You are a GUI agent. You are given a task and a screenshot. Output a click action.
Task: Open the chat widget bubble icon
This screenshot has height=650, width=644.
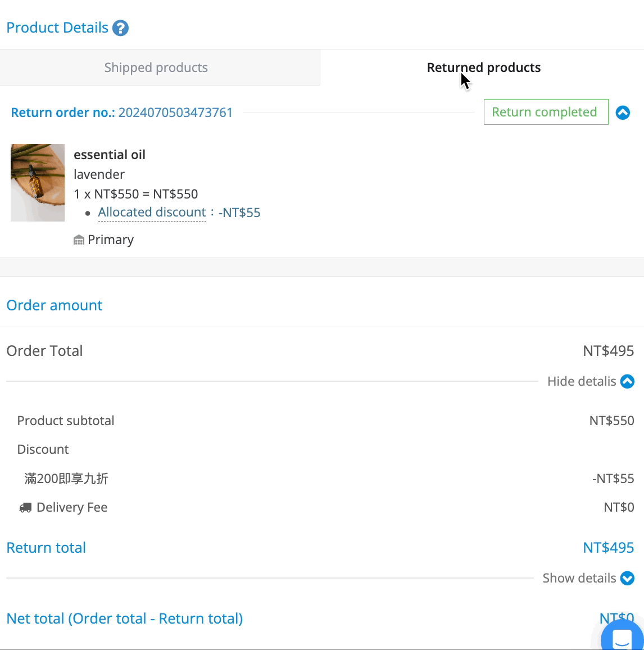pyautogui.click(x=622, y=637)
